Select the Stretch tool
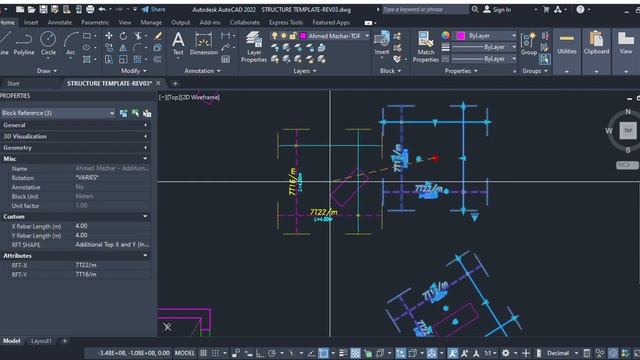The height and width of the screenshot is (360, 640). (x=109, y=60)
